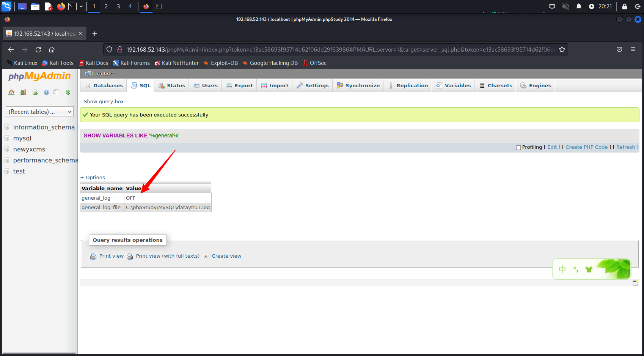644x356 pixels.
Task: Open the Export tab
Action: [239, 85]
